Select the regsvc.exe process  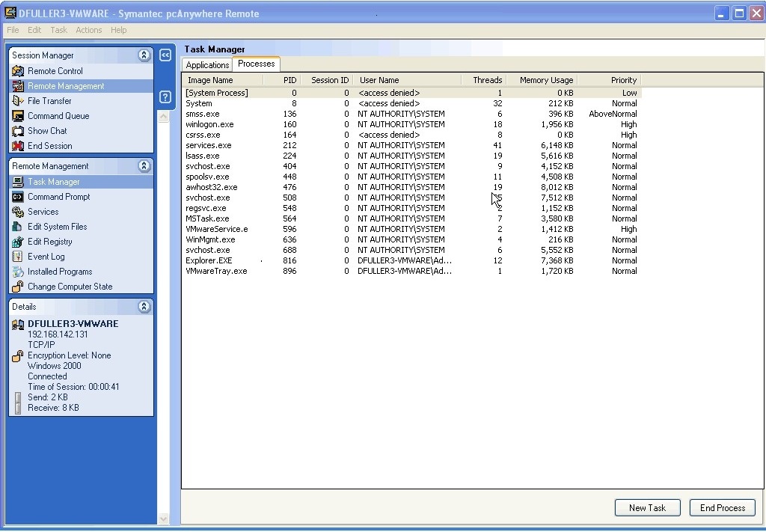click(x=412, y=208)
